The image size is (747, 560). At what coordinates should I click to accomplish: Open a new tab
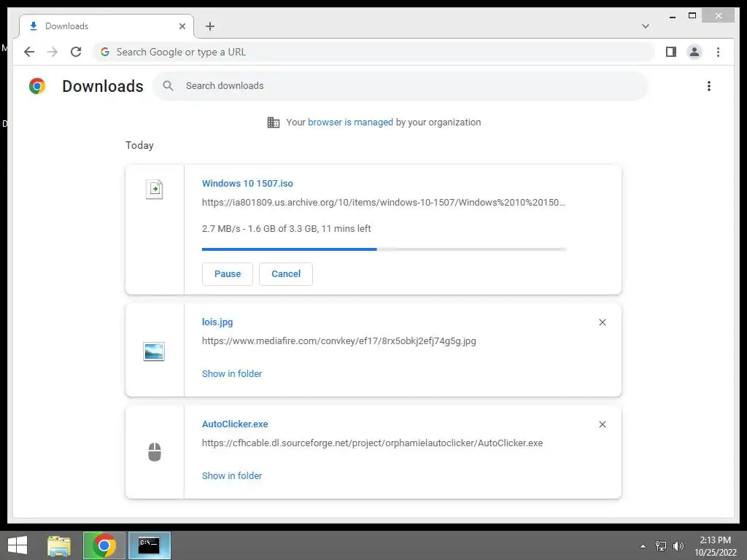(210, 26)
